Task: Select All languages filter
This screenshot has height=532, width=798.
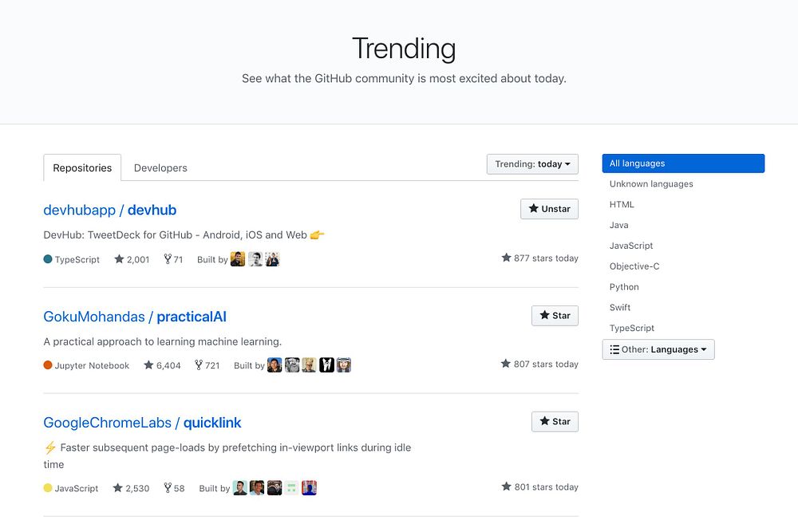Action: (x=683, y=164)
